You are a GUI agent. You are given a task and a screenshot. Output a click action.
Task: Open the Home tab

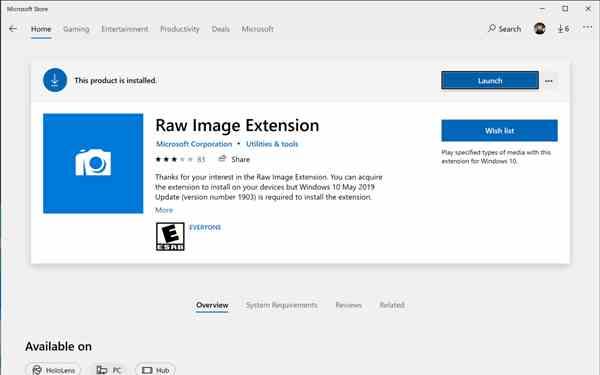click(x=41, y=29)
